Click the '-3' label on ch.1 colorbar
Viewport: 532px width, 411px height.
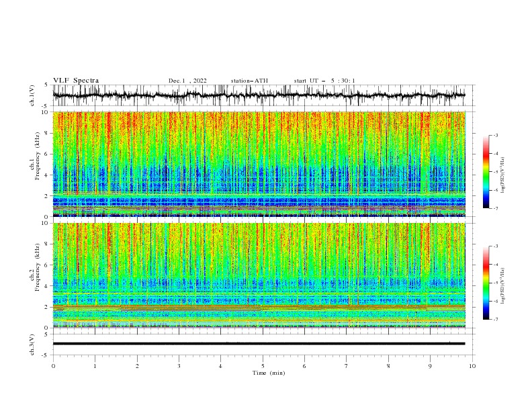click(x=495, y=135)
